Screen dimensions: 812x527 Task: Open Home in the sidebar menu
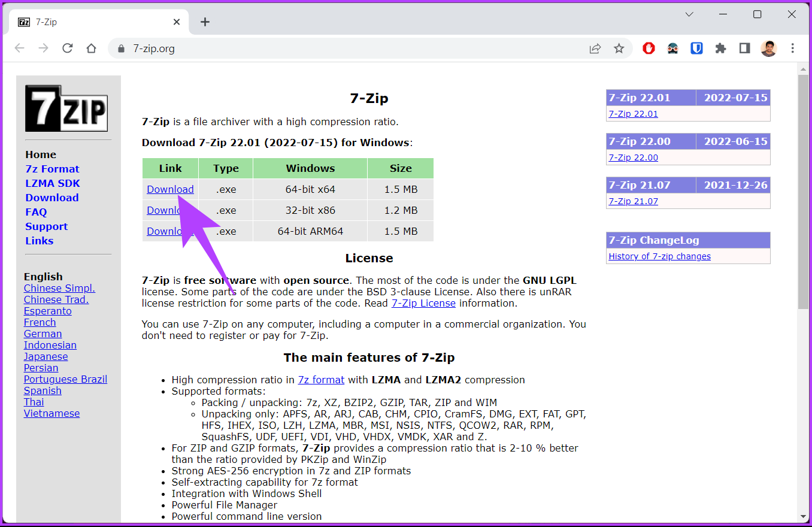41,155
